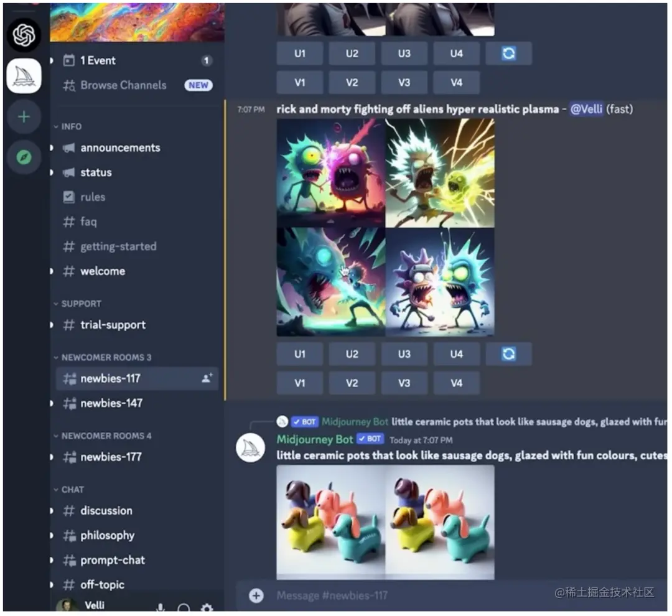The image size is (672, 616).
Task: Deafen with the headphones icon
Action: pyautogui.click(x=184, y=608)
